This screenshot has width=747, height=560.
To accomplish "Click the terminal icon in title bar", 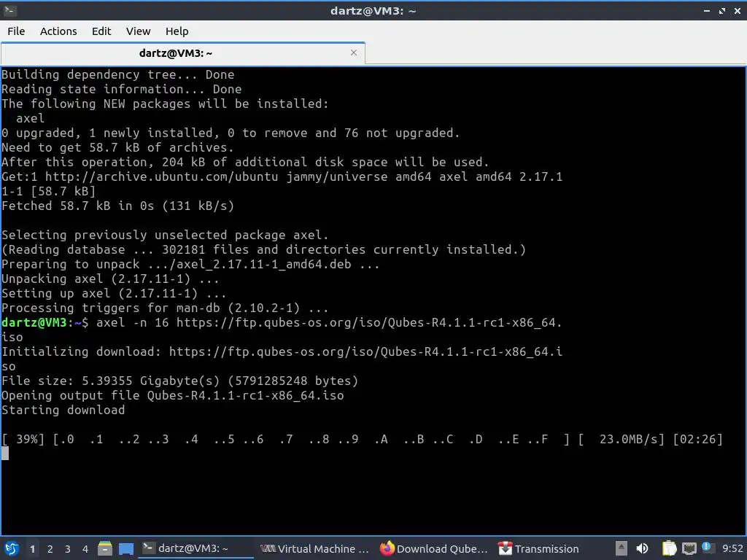I will (x=10, y=10).
